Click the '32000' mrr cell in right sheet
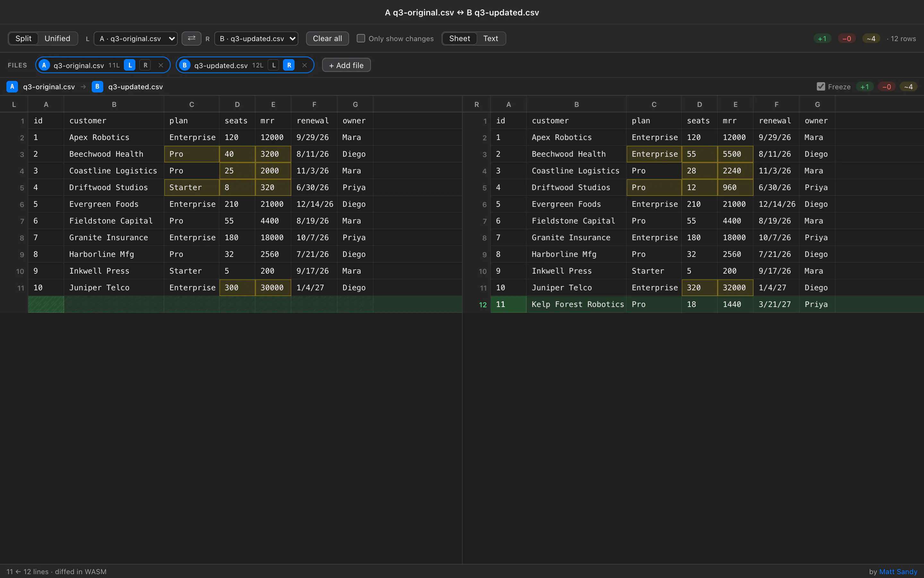Image resolution: width=924 pixels, height=578 pixels. pos(735,287)
